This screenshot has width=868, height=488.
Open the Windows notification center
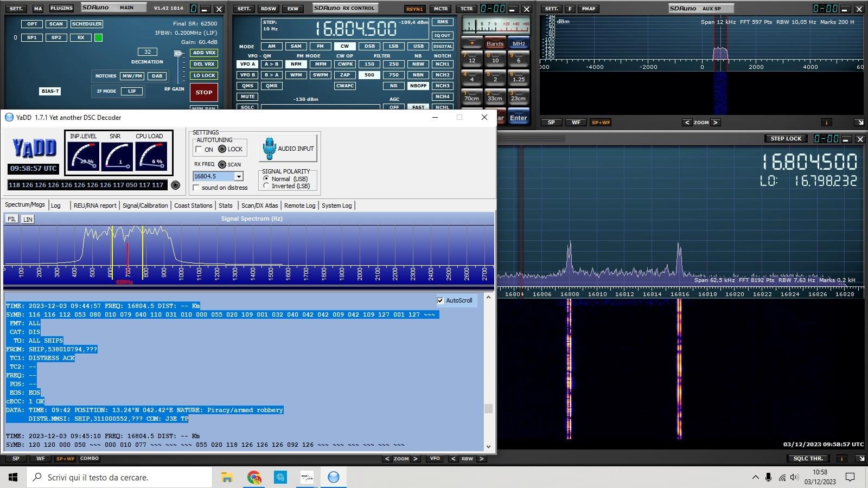tap(850, 477)
